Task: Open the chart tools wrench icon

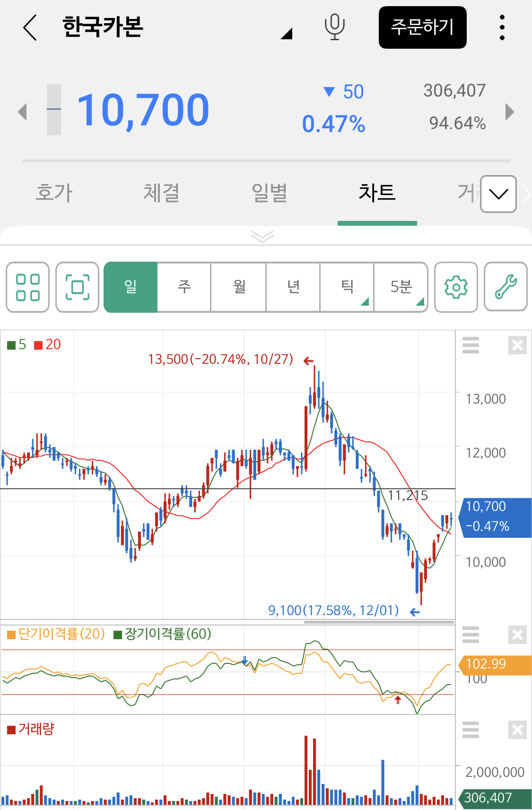Action: tap(506, 287)
